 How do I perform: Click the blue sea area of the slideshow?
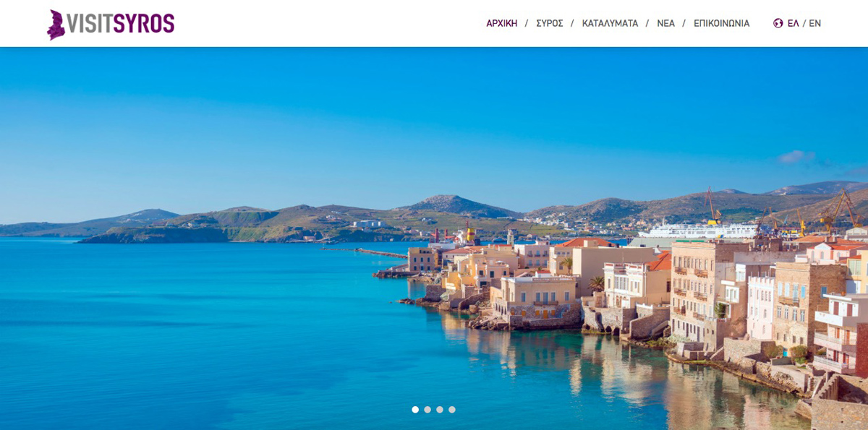tap(181, 325)
